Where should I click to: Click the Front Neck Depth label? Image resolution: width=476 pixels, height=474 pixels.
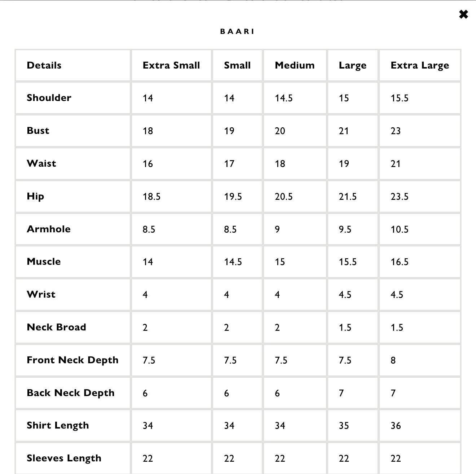tap(72, 360)
